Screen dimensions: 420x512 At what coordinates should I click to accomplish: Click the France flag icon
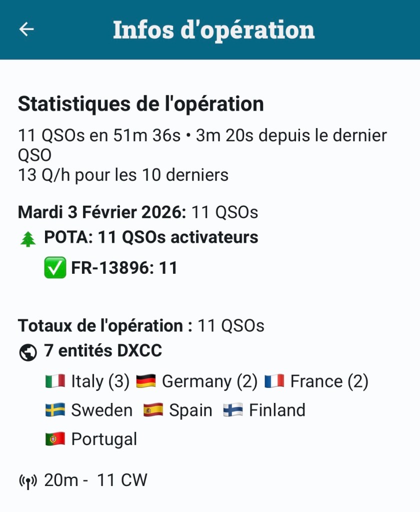[x=274, y=382]
